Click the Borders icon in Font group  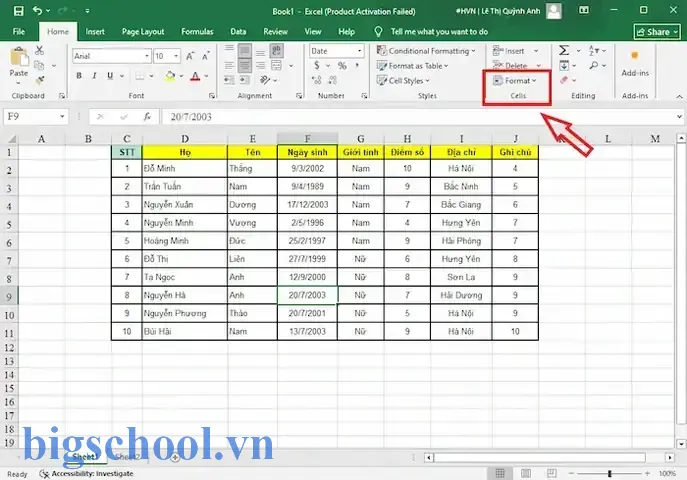click(140, 76)
